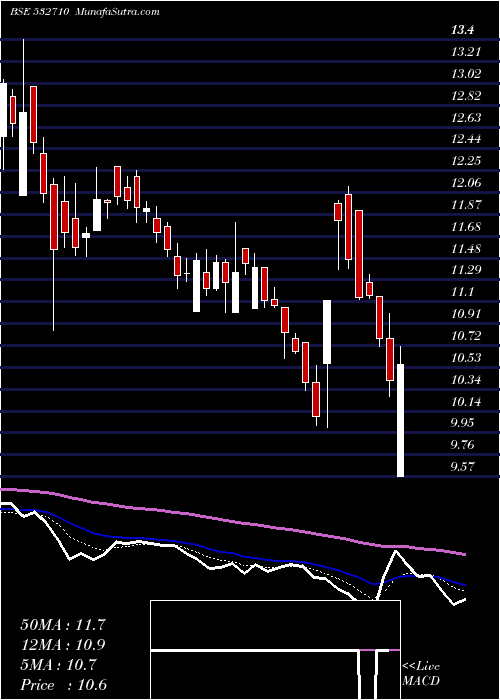Click the 13.4 price axis label
This screenshot has height=700, width=500.
pos(462,30)
